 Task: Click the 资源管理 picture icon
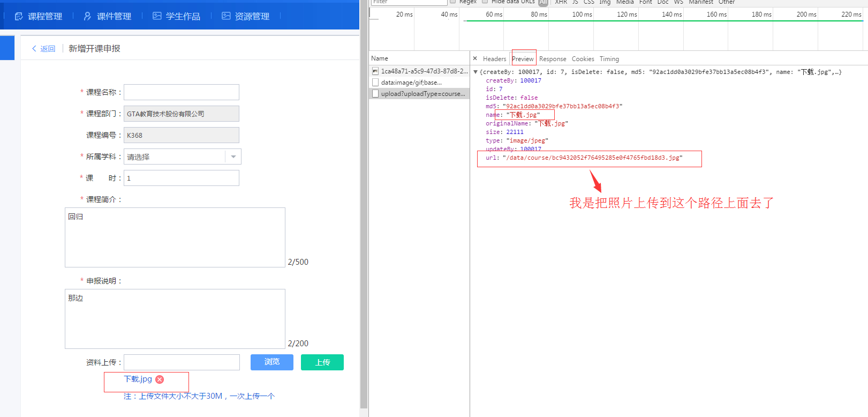(226, 16)
